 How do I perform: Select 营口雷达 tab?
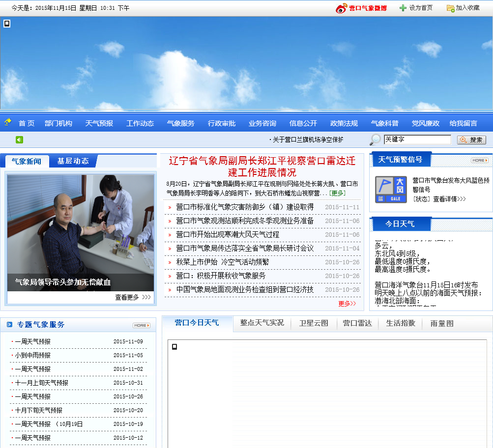357,323
